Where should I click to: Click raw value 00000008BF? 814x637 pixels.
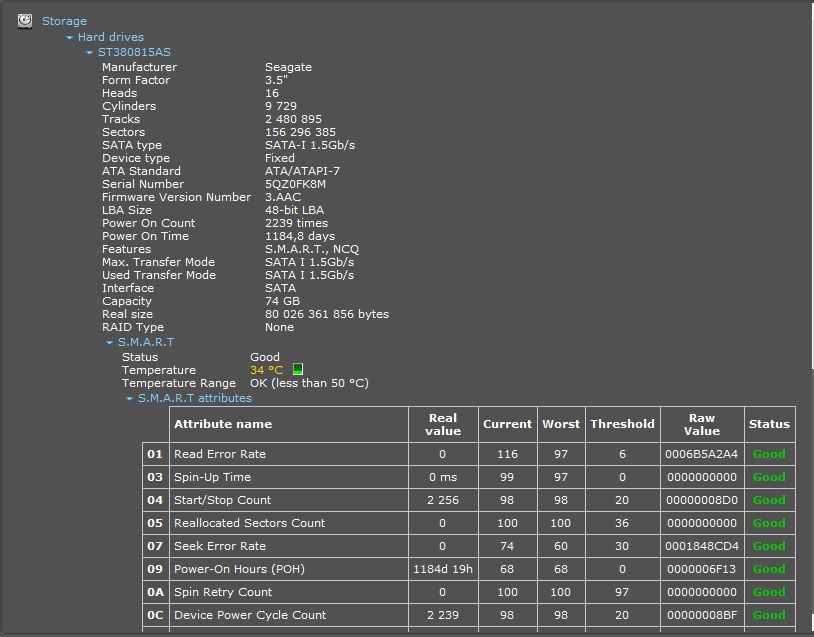click(x=701, y=615)
